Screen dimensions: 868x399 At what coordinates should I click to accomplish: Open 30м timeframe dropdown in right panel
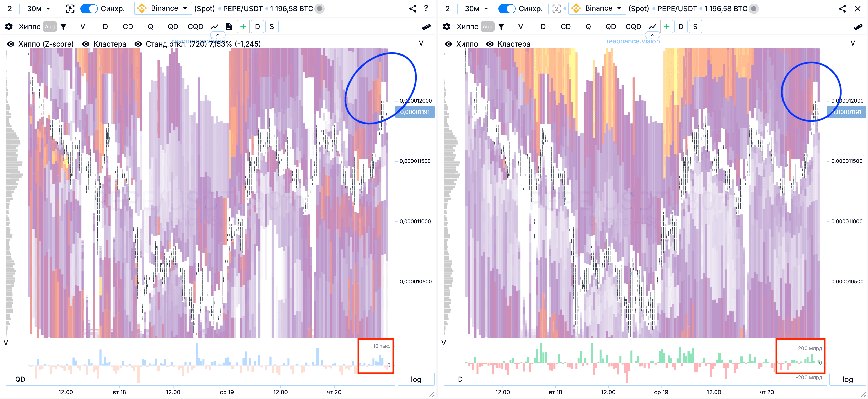point(476,8)
